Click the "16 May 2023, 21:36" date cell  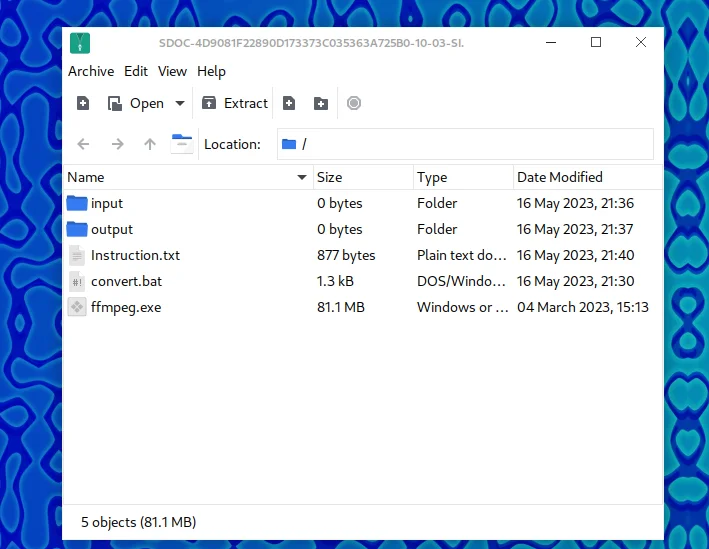pyautogui.click(x=575, y=204)
